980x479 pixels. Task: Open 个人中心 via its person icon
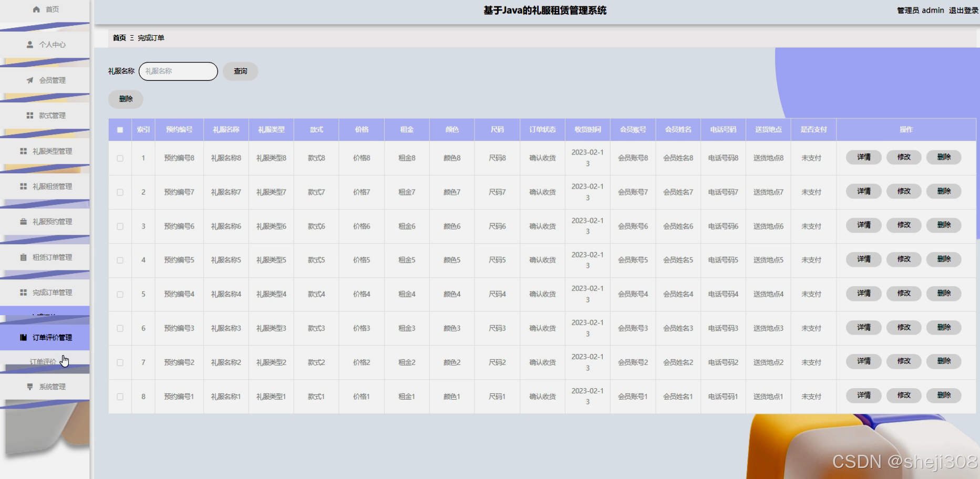pos(29,45)
